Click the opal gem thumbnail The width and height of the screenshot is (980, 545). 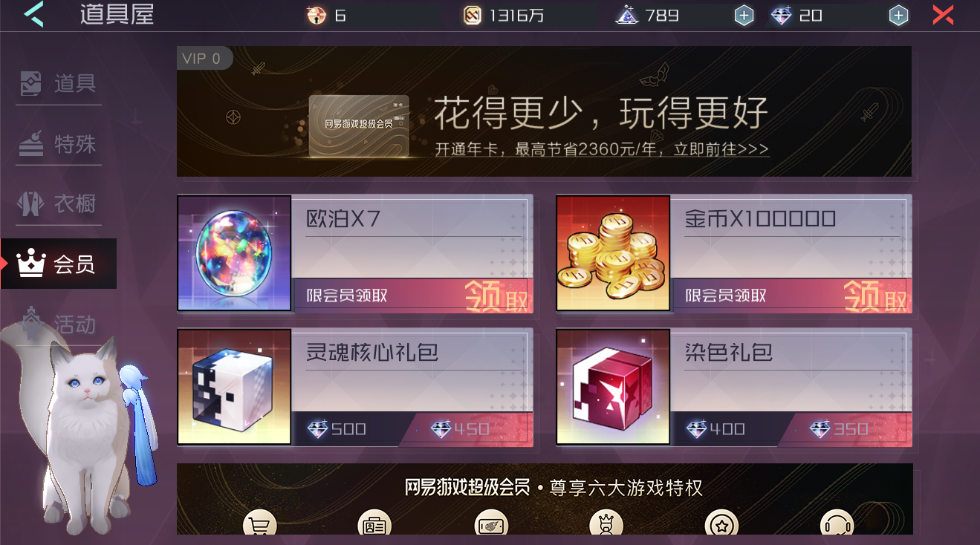point(234,253)
